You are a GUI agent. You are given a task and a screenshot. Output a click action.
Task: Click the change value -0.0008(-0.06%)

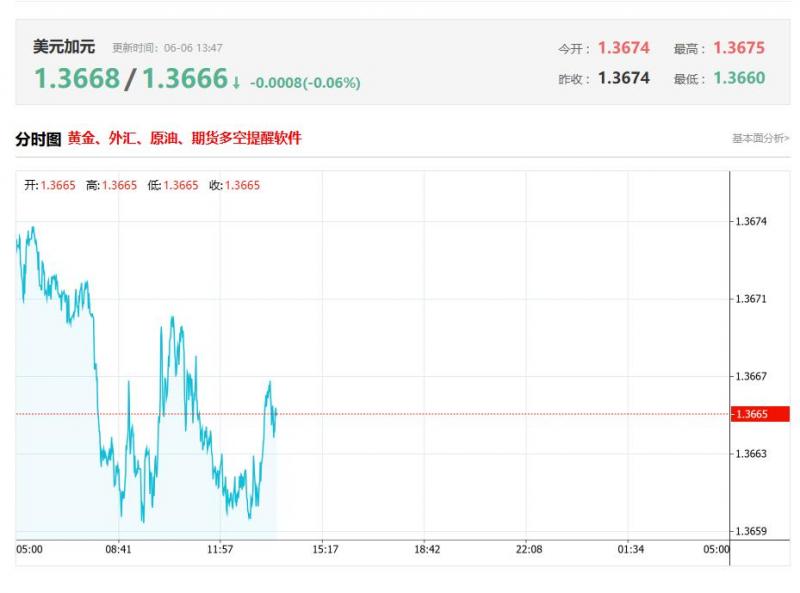coord(305,83)
